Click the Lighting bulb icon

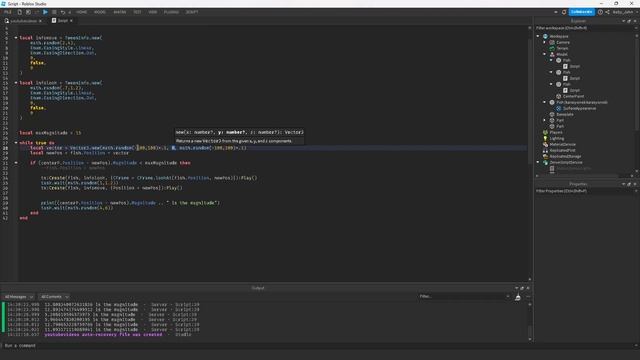point(545,138)
